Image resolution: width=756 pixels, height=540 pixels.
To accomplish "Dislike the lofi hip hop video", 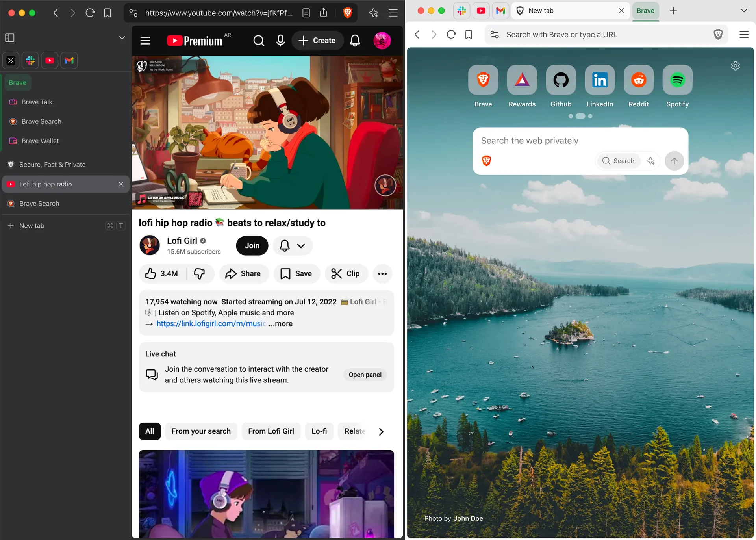I will (199, 274).
